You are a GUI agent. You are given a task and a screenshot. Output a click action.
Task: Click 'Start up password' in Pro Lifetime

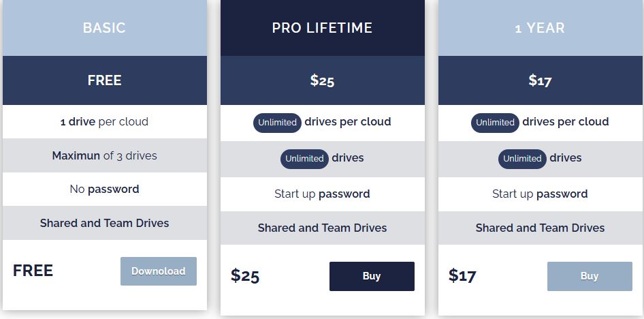pos(323,194)
